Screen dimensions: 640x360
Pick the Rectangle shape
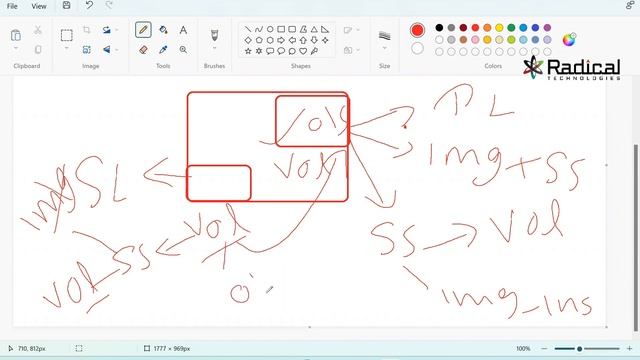(281, 29)
